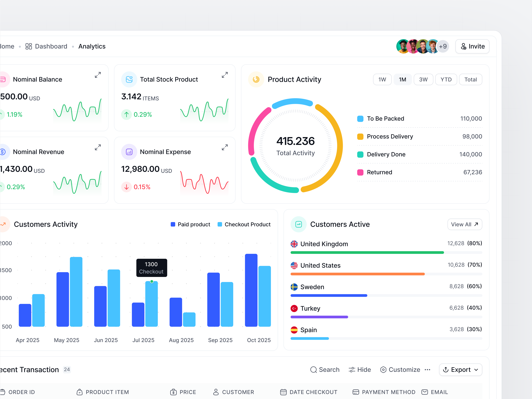
Task: Open the Export dropdown
Action: tap(460, 370)
